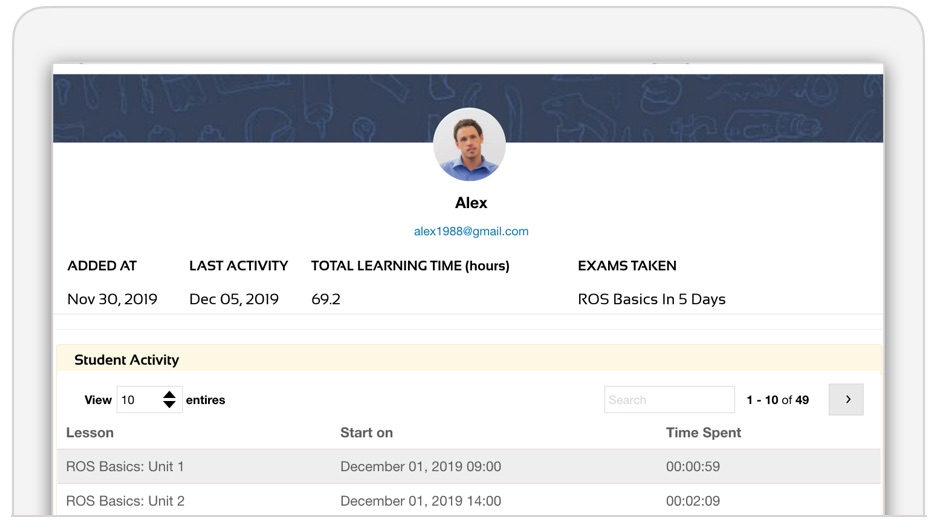The image size is (942, 530).
Task: Sort by the Start on column header
Action: tap(366, 433)
